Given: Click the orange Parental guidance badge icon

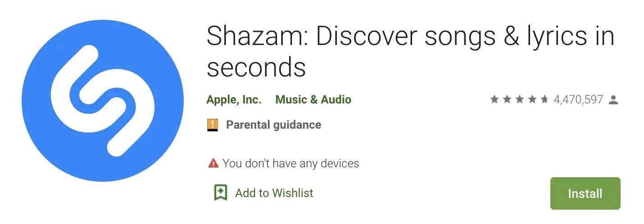Looking at the screenshot, I should pos(213,125).
